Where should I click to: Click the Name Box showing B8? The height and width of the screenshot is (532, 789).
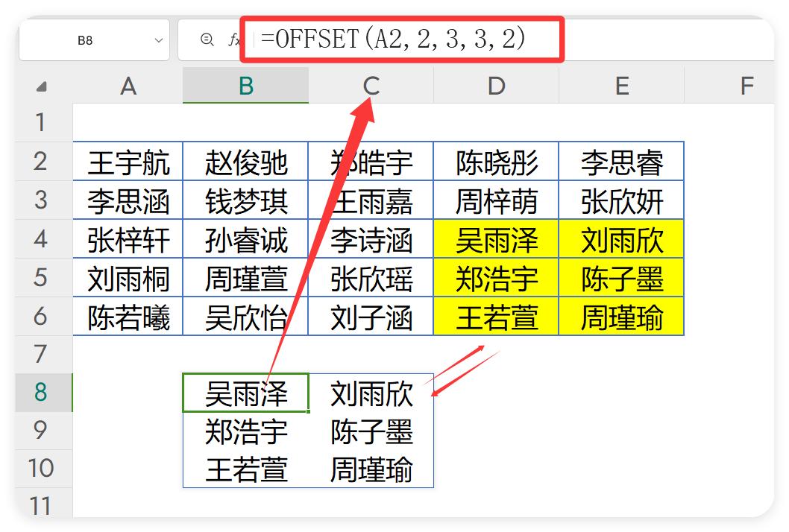pos(94,40)
